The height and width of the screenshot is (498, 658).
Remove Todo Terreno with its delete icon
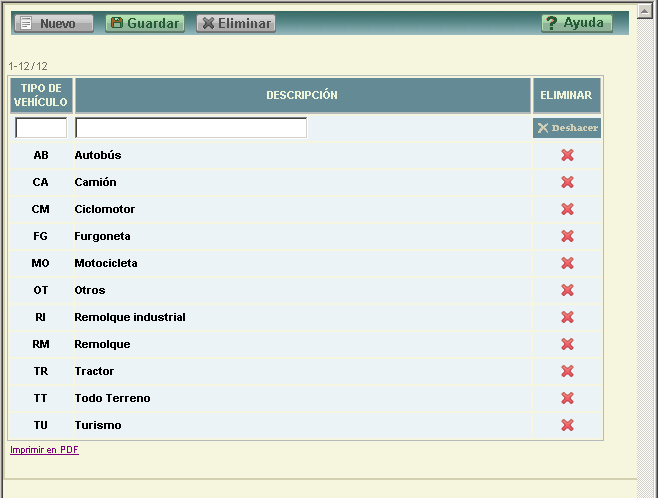[x=567, y=398]
